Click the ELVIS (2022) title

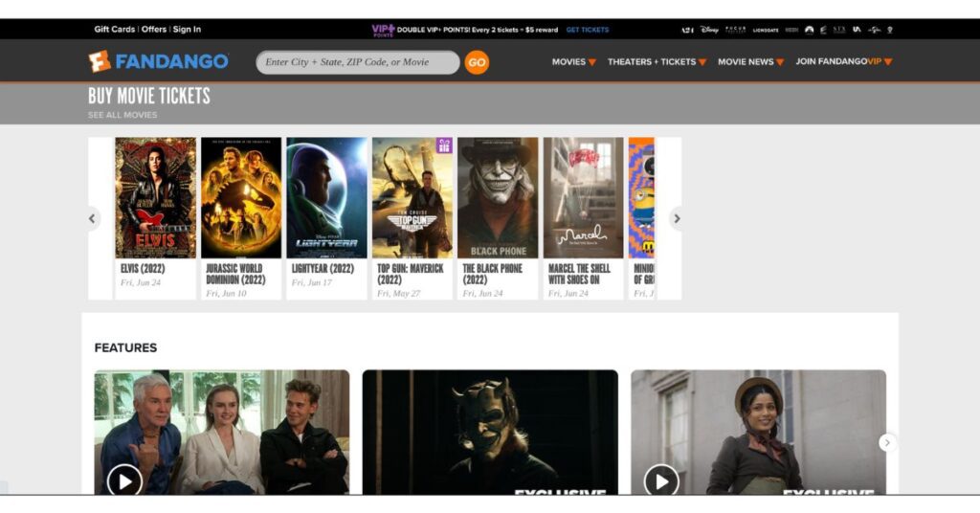pos(143,269)
